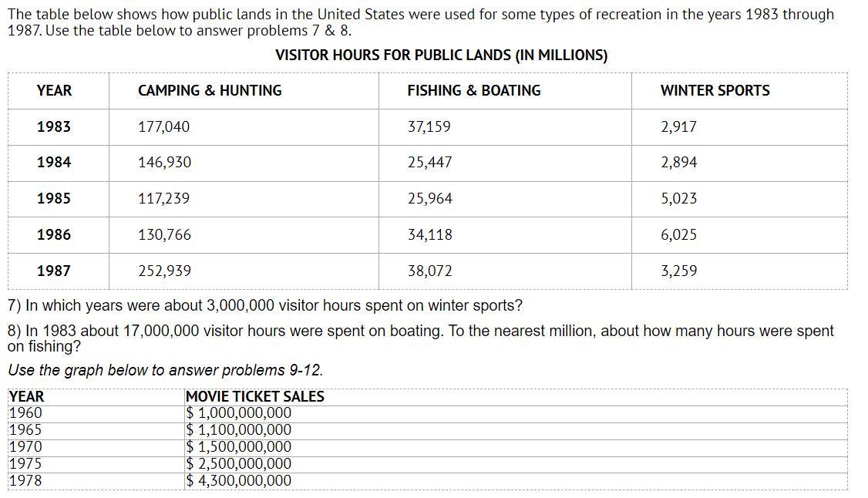Select the 1984 row year cell
Screen dimensions: 868x498
[54, 163]
